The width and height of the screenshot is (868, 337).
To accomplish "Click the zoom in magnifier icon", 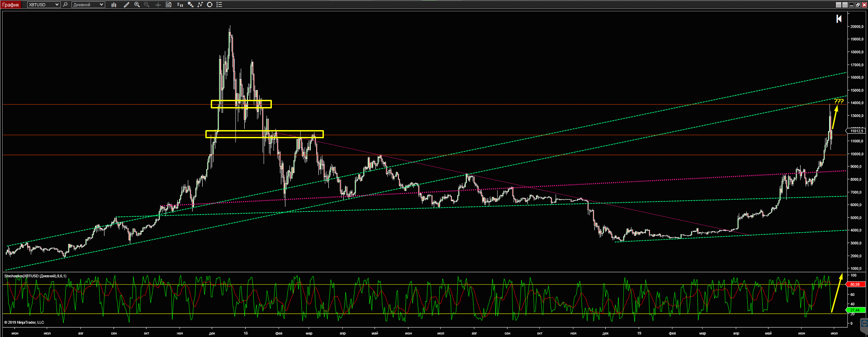I will 137,5.
